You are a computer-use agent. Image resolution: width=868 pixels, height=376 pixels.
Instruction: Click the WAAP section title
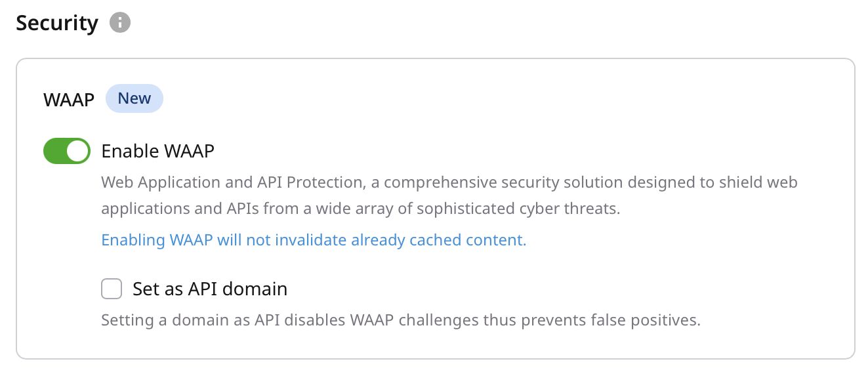(69, 99)
